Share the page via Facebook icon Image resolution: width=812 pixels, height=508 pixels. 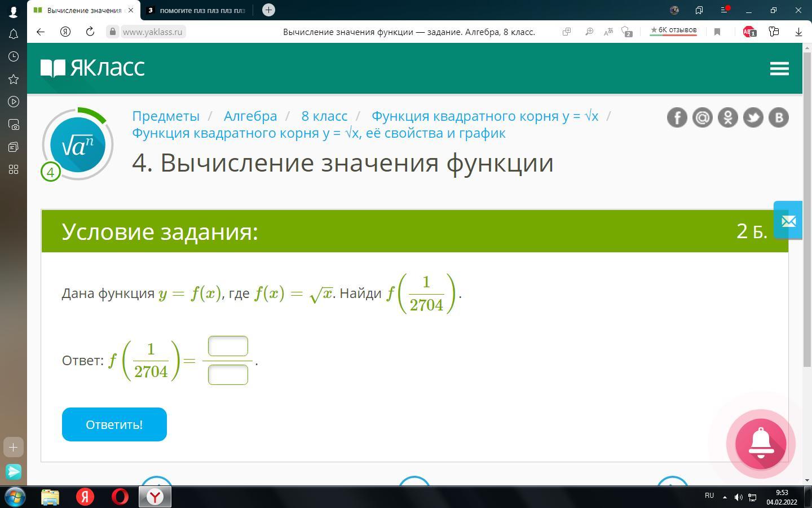coord(677,117)
